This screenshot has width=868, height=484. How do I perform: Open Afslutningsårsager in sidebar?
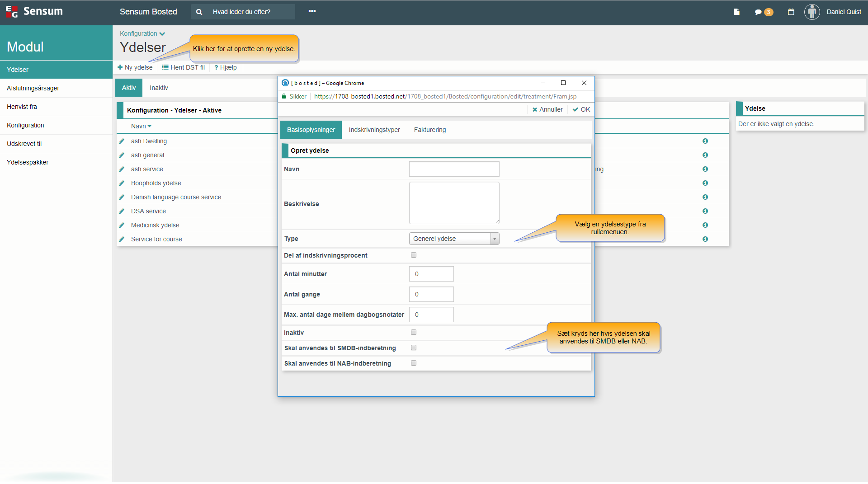click(x=56, y=88)
